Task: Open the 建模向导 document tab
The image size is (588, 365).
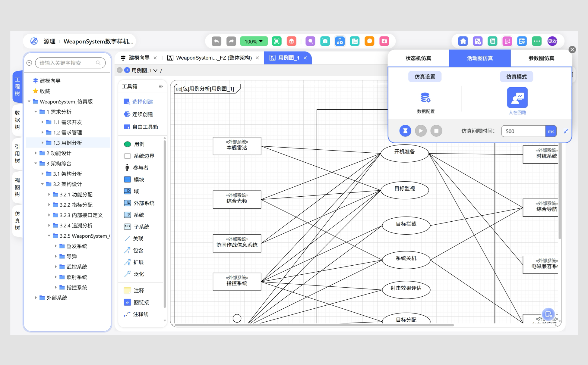Action: click(x=139, y=58)
